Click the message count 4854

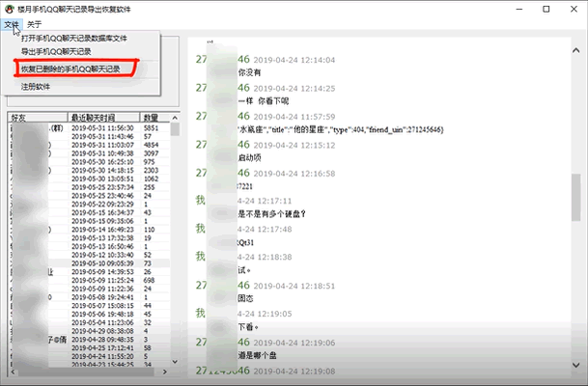point(152,145)
